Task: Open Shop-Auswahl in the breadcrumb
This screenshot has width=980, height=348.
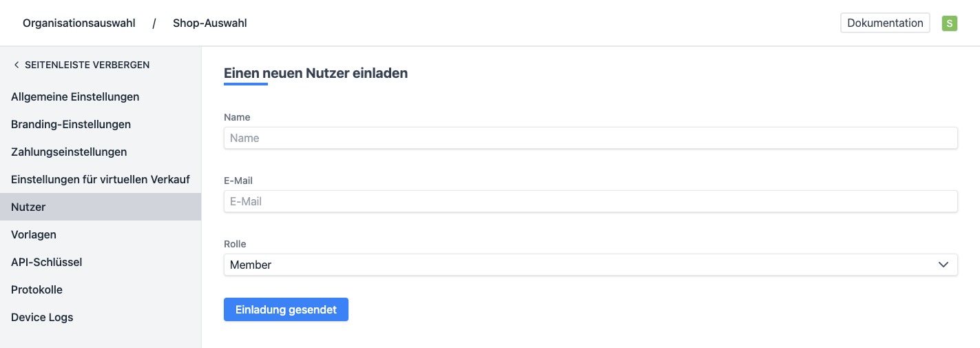Action: 210,23
